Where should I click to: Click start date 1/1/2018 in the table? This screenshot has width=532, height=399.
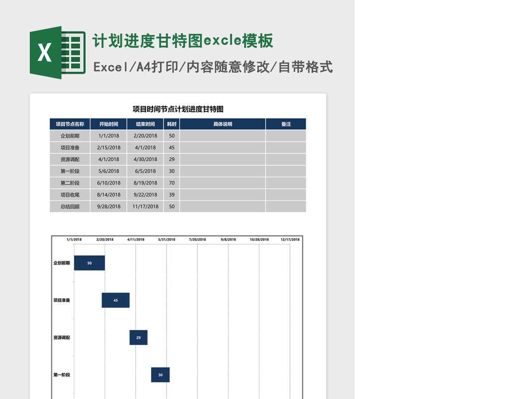(109, 136)
